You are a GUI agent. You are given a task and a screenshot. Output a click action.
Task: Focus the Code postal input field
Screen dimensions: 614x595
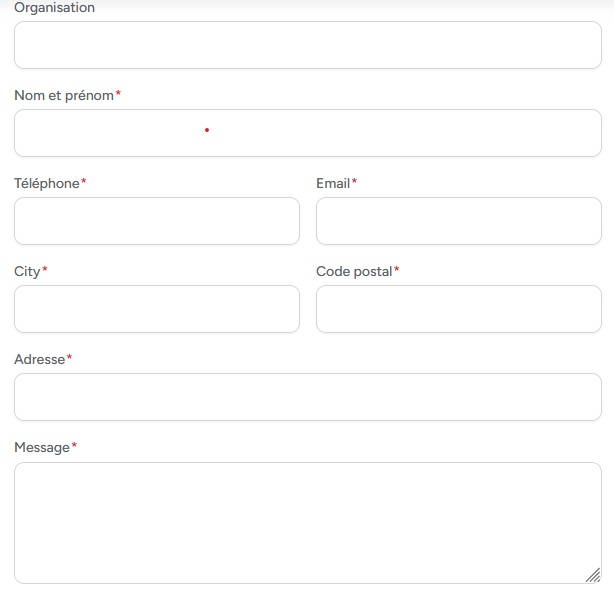[x=458, y=309]
